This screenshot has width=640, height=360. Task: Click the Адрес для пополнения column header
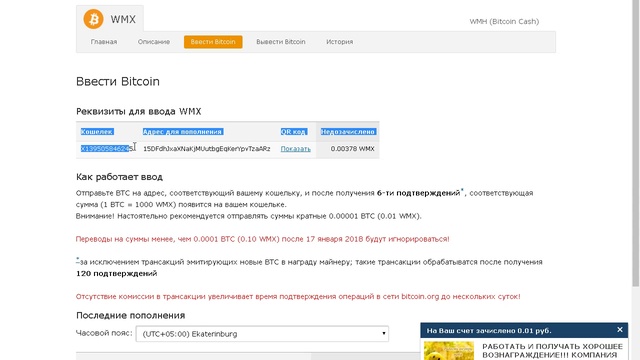click(x=182, y=131)
